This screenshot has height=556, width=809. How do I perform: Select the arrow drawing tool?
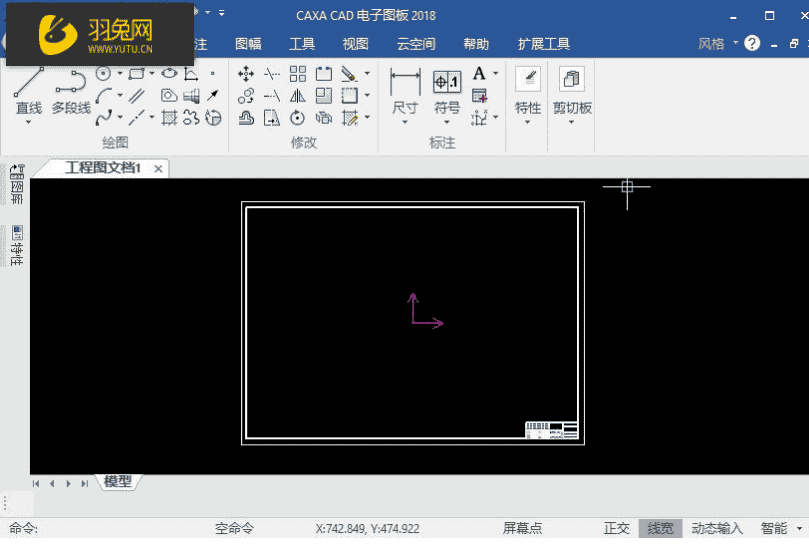pos(213,95)
